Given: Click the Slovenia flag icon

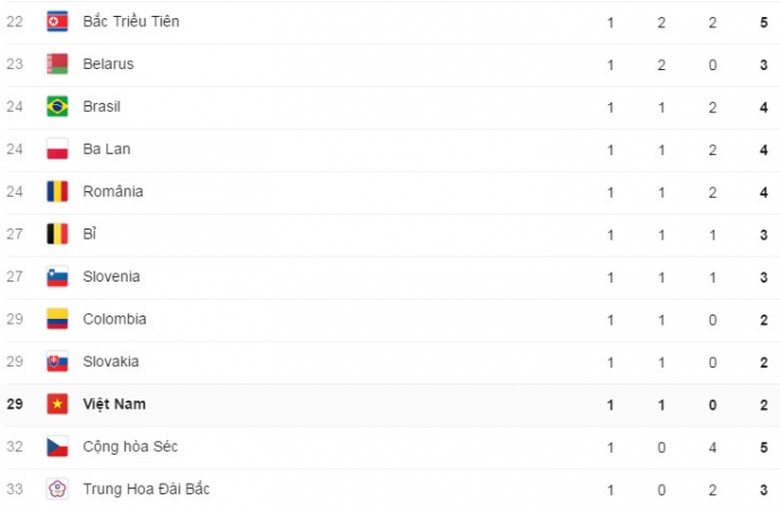Looking at the screenshot, I should [x=57, y=277].
